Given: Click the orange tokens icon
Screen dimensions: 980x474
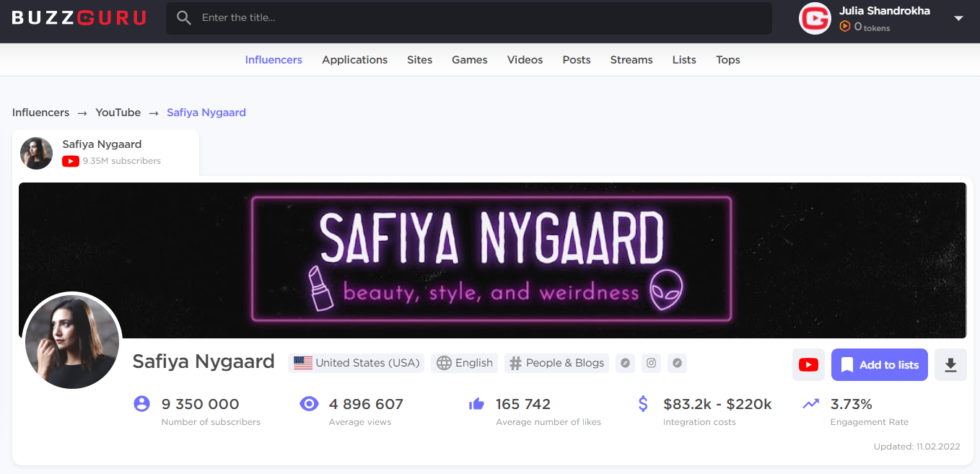Looking at the screenshot, I should click(845, 27).
